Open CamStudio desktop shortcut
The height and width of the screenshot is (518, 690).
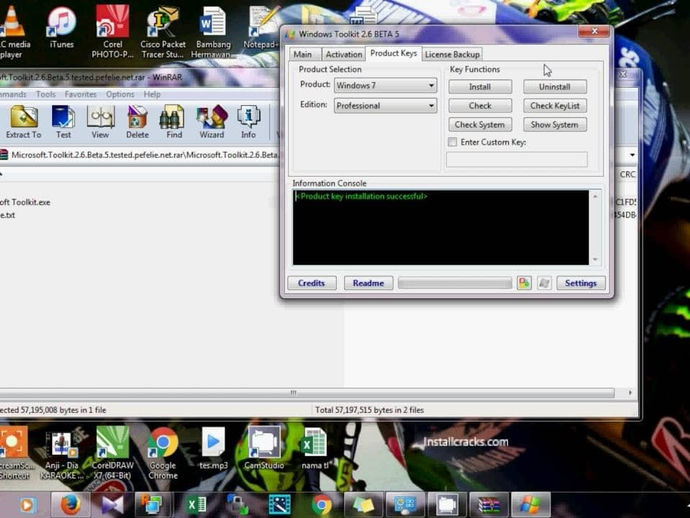click(264, 448)
